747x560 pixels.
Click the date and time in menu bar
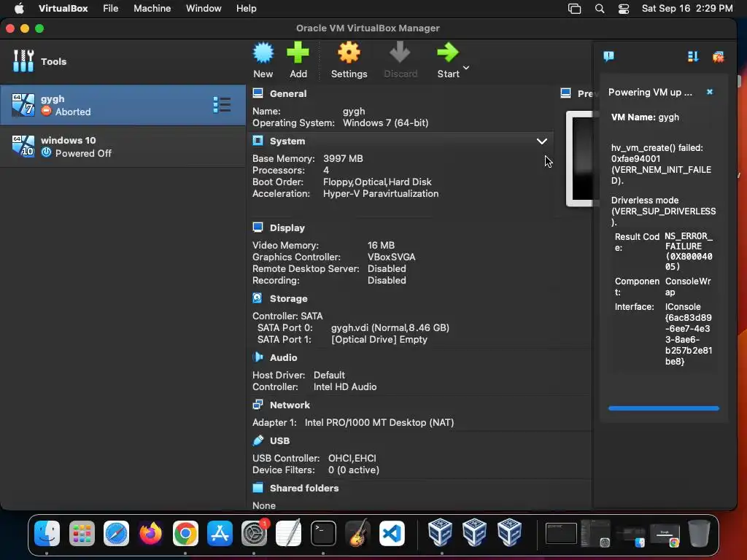(687, 9)
